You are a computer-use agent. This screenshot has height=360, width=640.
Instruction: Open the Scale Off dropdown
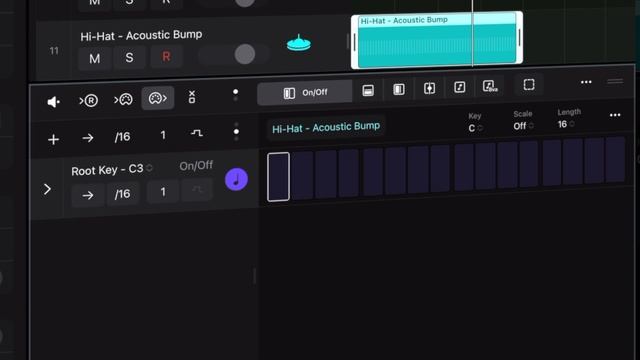pyautogui.click(x=523, y=126)
